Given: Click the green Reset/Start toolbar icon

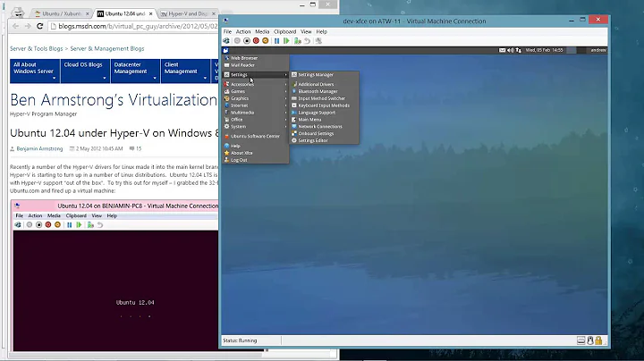Looking at the screenshot, I should click(286, 40).
